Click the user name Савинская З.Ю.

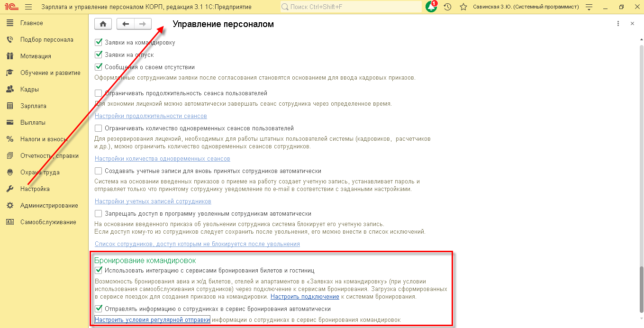(x=526, y=7)
